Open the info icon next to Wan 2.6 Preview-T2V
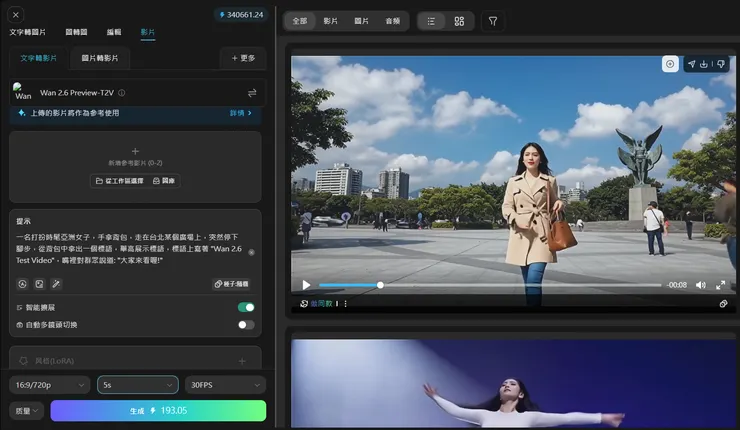Screen dimensions: 740x430 point(122,93)
